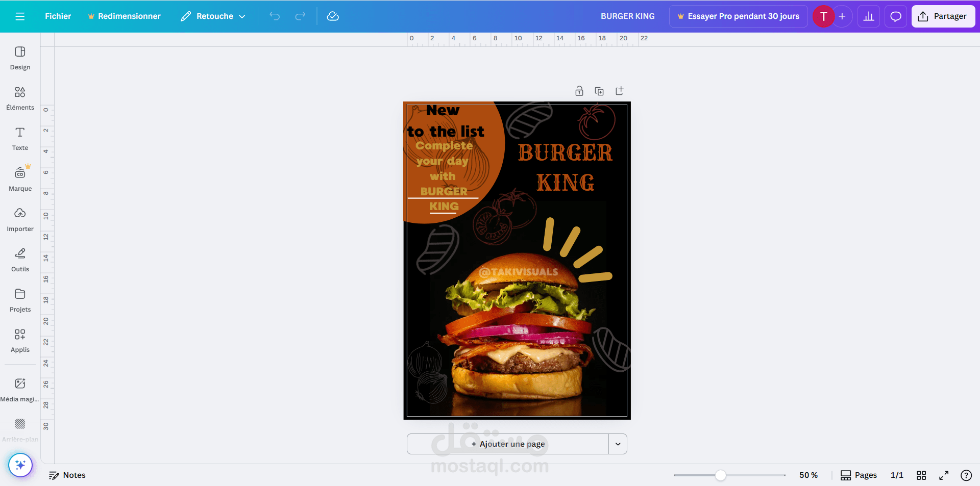Open the Média magique panel
Screen dimensions: 980x486
pyautogui.click(x=20, y=390)
